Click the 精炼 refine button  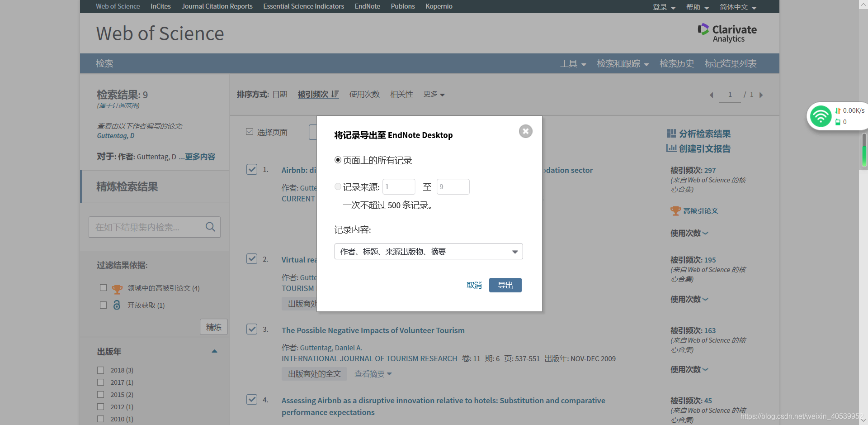[x=214, y=327]
